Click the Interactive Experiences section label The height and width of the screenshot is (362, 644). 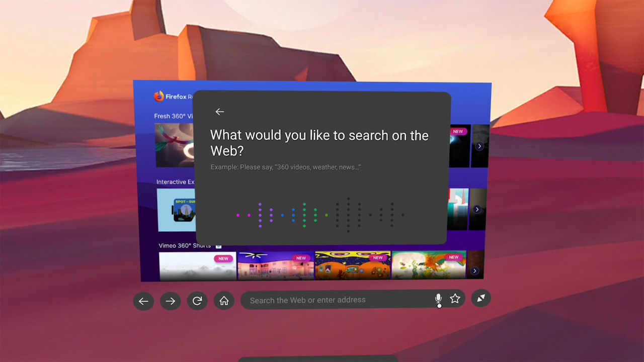click(175, 182)
